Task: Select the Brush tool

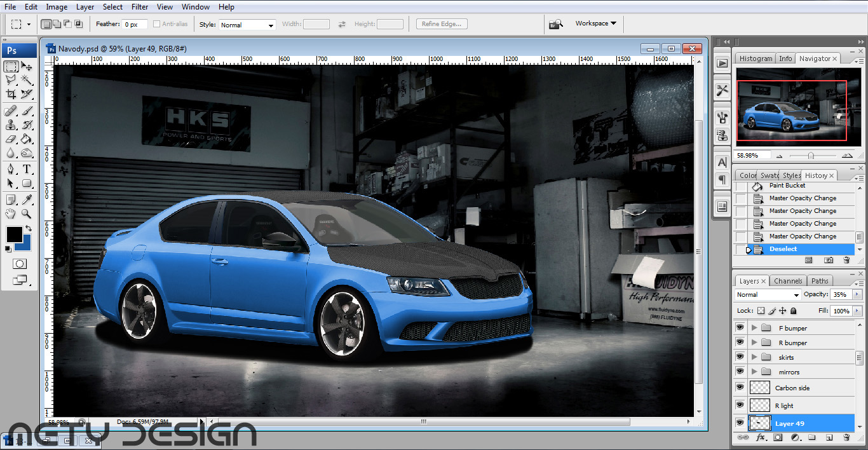Action: pos(27,111)
